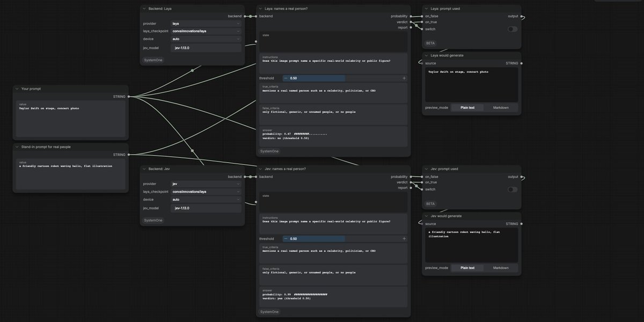This screenshot has width=644, height=322.
Task: Click the plus icon on Jev's threshold
Action: [404, 239]
